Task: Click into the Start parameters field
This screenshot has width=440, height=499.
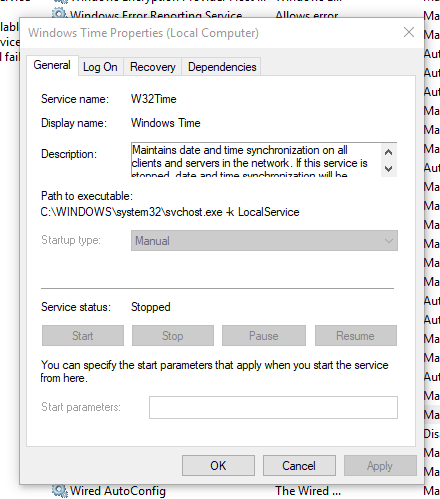Action: click(x=273, y=407)
